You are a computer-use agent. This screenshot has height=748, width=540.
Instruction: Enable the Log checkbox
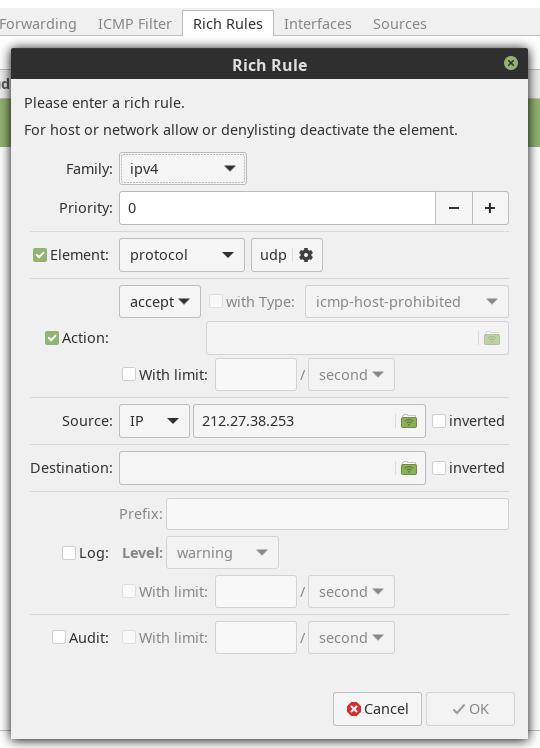69,553
